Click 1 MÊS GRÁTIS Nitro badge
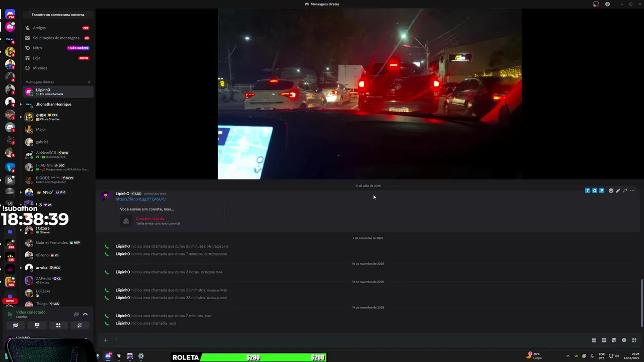This screenshot has width=644, height=362. pyautogui.click(x=78, y=48)
